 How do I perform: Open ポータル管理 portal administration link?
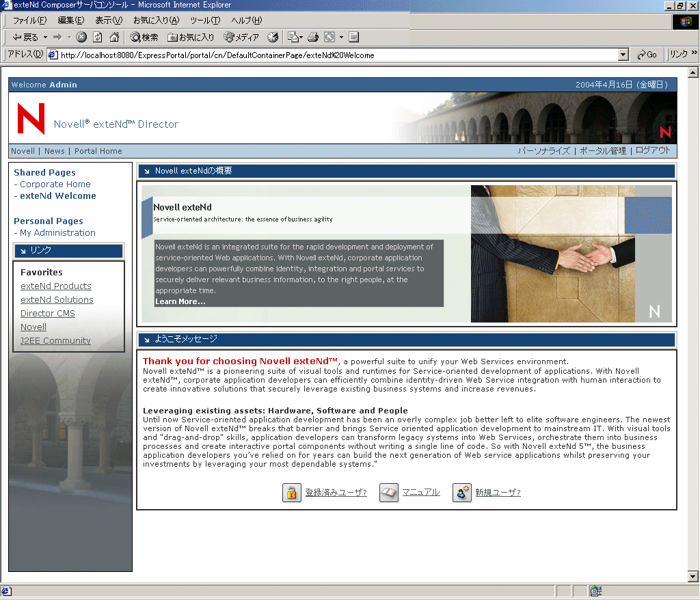[603, 151]
